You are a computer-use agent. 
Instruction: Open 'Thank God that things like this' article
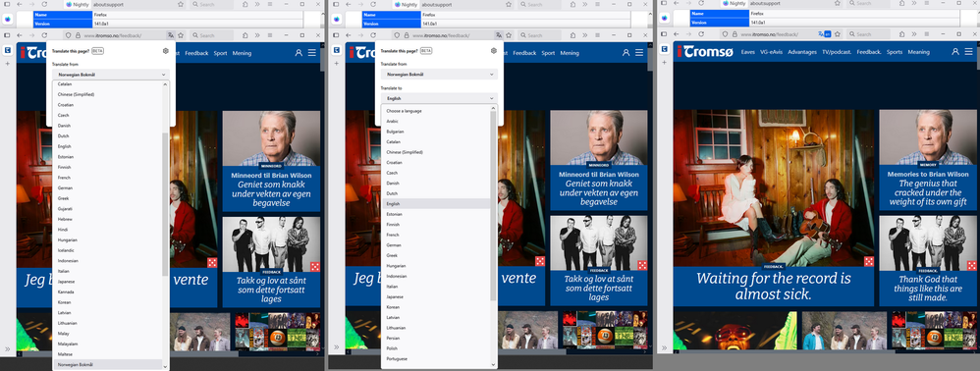(928, 289)
